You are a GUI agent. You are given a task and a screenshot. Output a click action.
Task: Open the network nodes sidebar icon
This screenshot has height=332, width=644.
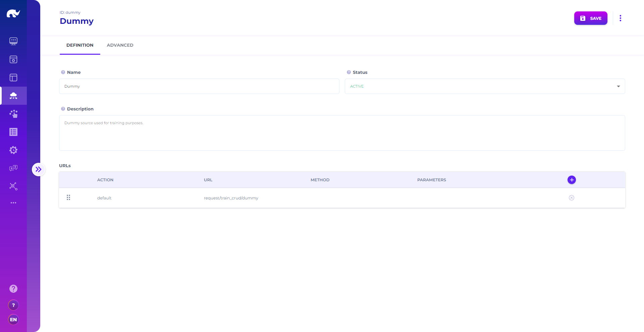tap(13, 186)
